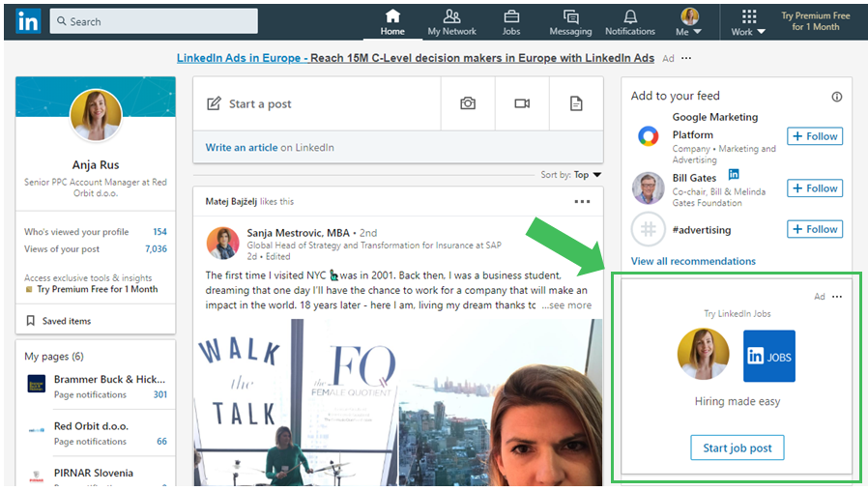
Task: Click the info icon on Add to your feed
Action: click(x=836, y=97)
